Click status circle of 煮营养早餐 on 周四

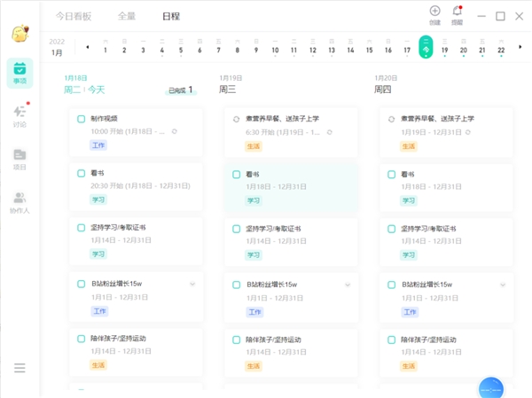click(x=391, y=119)
